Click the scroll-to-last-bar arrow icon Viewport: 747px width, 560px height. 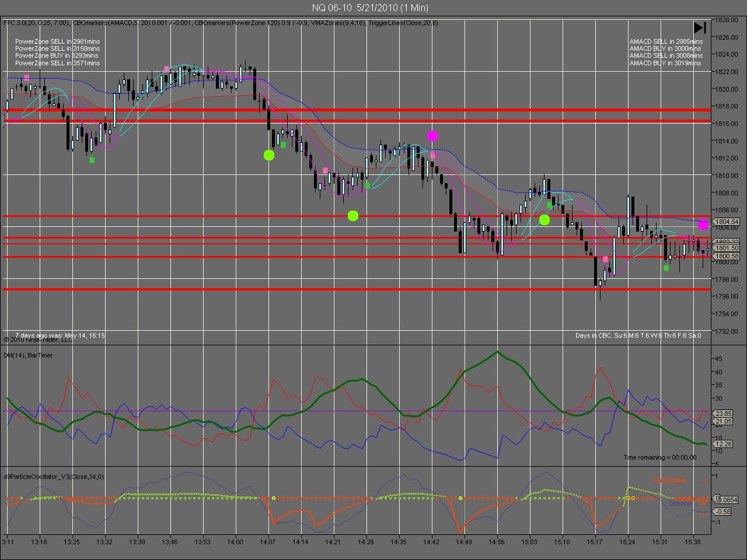click(700, 27)
